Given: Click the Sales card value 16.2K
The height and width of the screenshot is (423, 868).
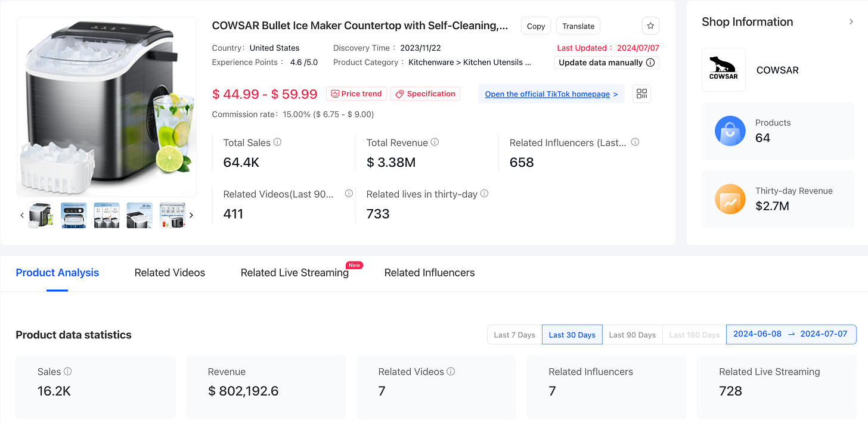Looking at the screenshot, I should [x=55, y=391].
